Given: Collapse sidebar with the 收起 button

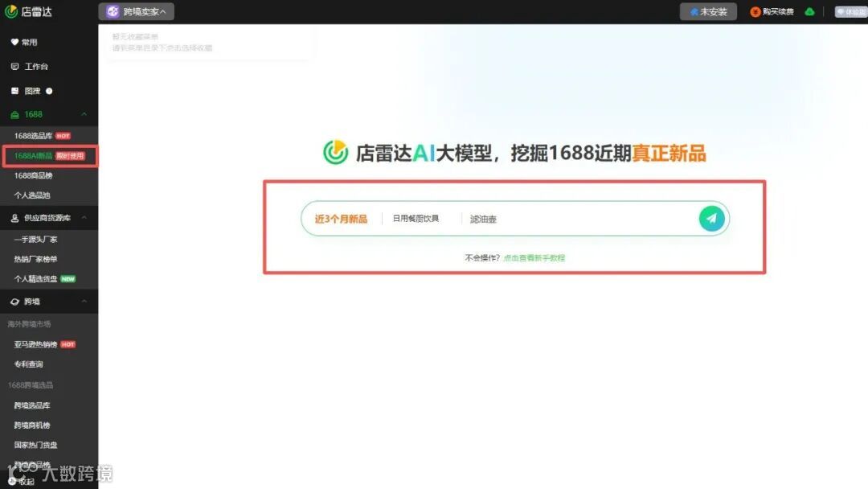Looking at the screenshot, I should (x=22, y=482).
